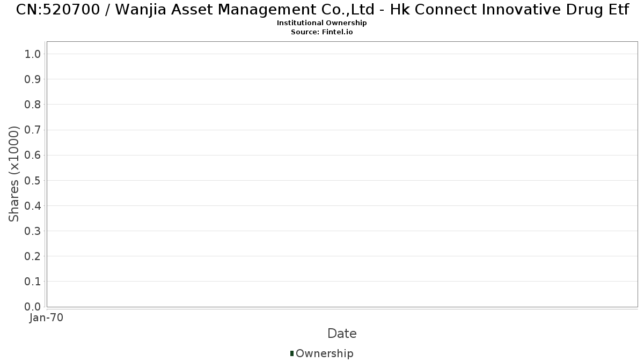Image resolution: width=644 pixels, height=362 pixels.
Task: Click the 0.1 y-axis tick label
Action: pos(33,282)
